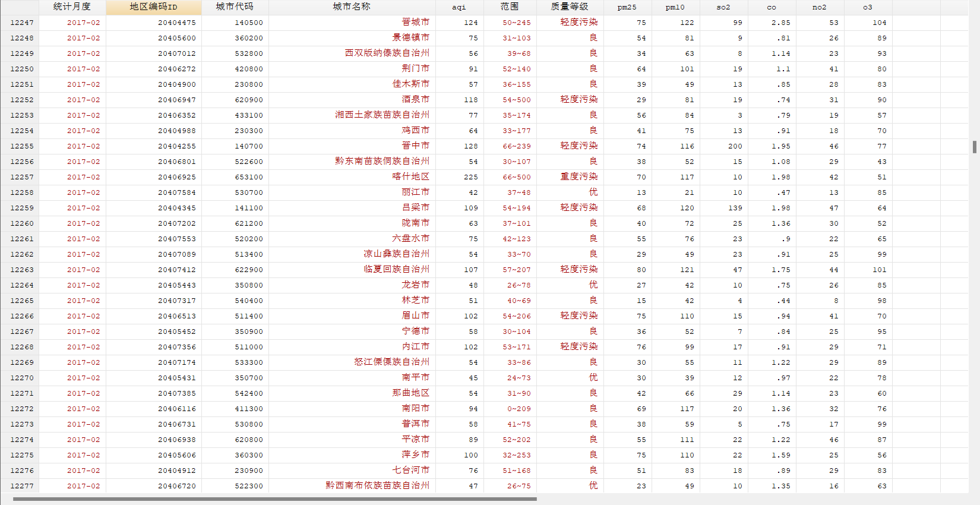Select region ID cell 20404475
This screenshot has width=980, height=505.
pyautogui.click(x=154, y=23)
